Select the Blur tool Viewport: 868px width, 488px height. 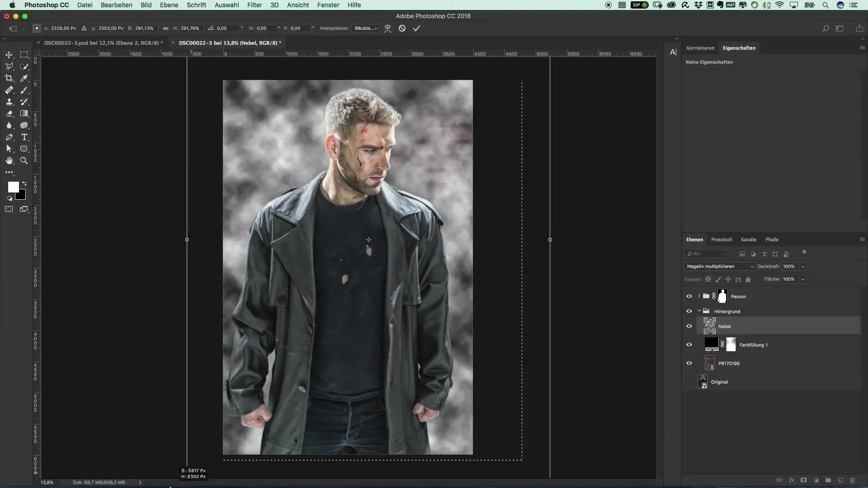click(x=9, y=125)
